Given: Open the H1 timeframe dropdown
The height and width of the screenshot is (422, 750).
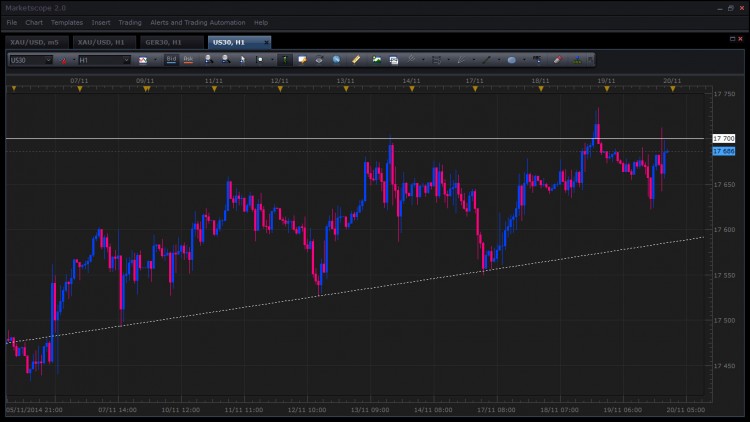Looking at the screenshot, I should click(x=104, y=60).
